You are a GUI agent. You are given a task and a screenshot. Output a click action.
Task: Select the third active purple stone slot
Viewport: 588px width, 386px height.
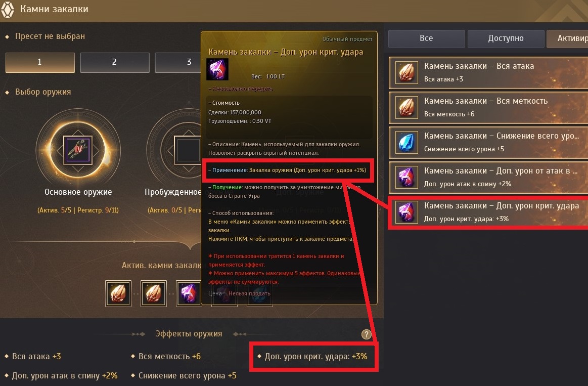tap(189, 293)
